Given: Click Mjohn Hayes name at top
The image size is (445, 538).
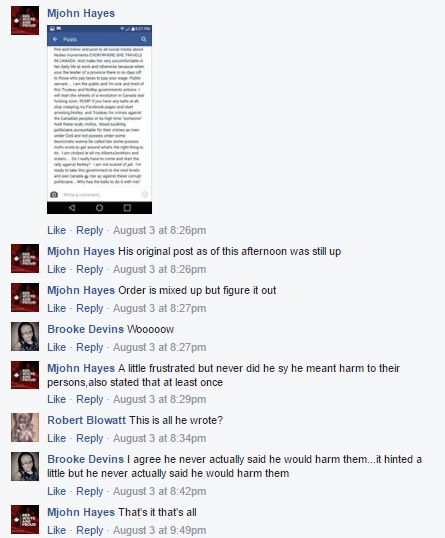Looking at the screenshot, I should (x=81, y=13).
